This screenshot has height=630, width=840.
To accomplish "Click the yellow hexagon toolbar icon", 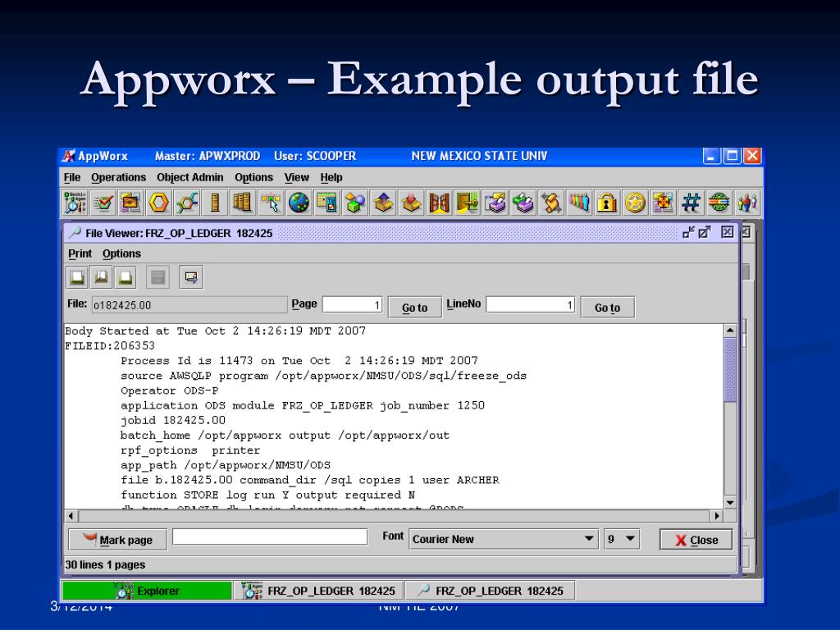I will pyautogui.click(x=159, y=203).
